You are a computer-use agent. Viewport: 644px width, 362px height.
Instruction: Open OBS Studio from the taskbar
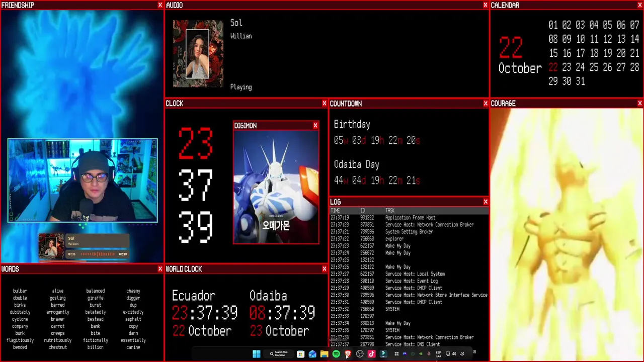tap(360, 354)
